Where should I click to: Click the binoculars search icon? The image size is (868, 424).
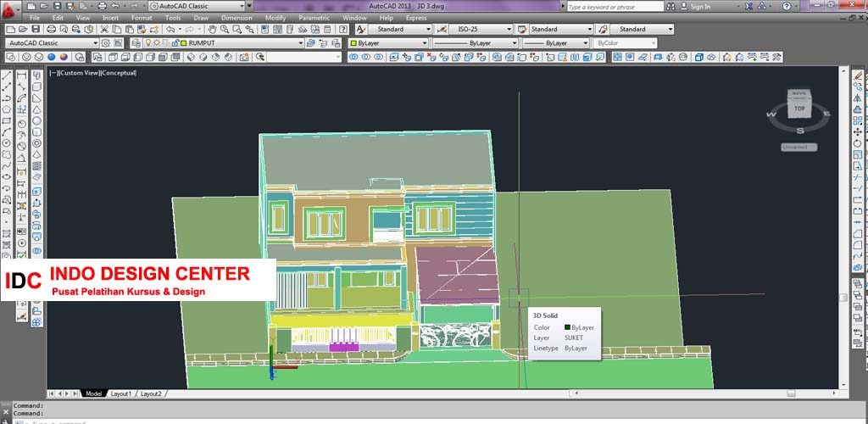671,7
